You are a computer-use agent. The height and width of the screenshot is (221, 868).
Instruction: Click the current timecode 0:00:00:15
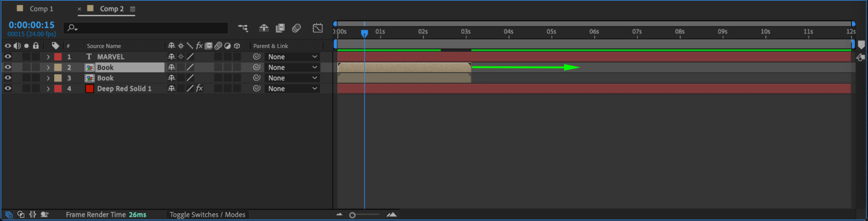click(32, 25)
